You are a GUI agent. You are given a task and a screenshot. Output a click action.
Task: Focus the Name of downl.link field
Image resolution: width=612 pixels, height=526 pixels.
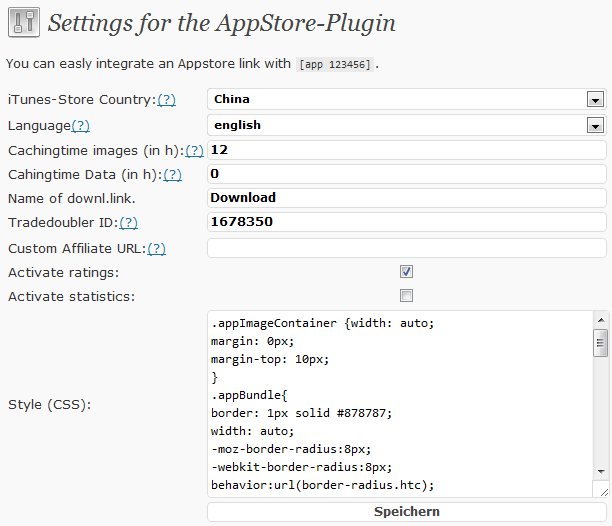coord(407,198)
